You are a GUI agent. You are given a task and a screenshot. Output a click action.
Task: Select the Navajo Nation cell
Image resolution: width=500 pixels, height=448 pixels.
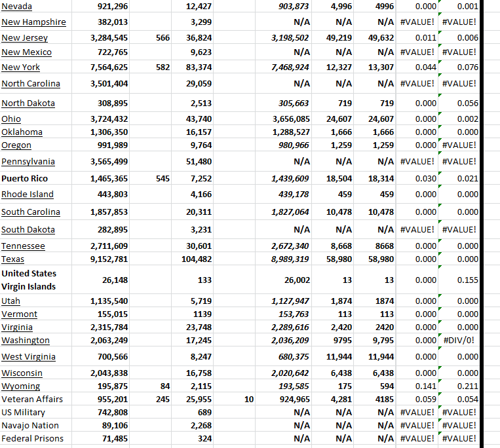(30, 426)
